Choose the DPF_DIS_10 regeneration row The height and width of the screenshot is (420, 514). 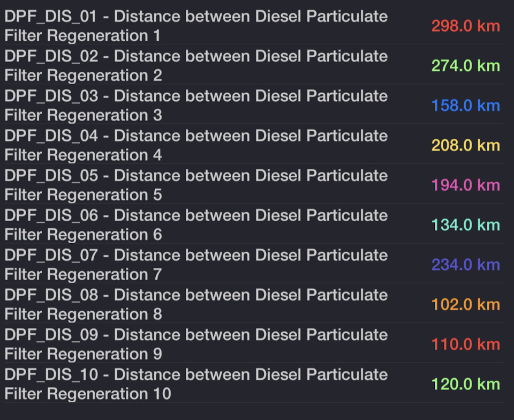pos(196,384)
